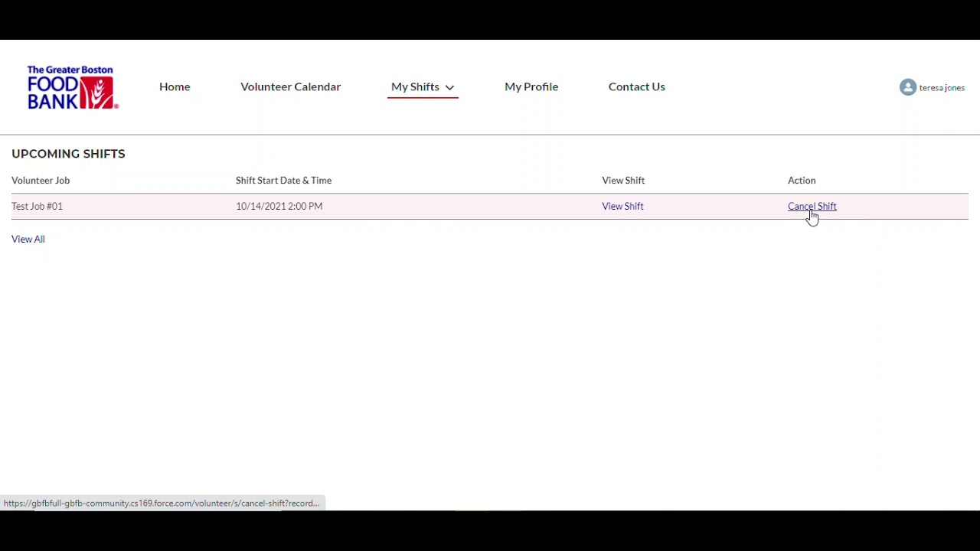Click the View All shifts link

click(28, 240)
